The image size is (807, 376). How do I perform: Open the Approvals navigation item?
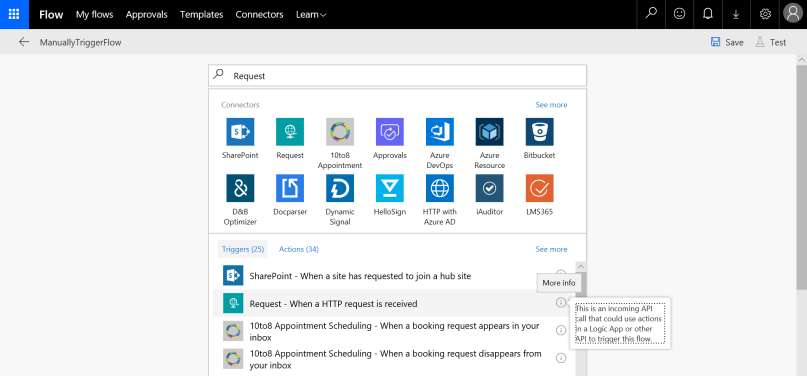(147, 14)
